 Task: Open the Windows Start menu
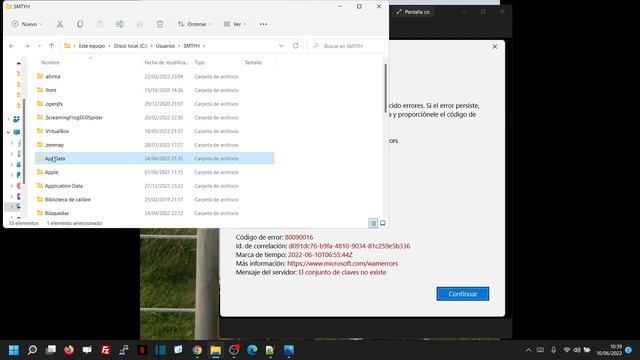pos(14,350)
